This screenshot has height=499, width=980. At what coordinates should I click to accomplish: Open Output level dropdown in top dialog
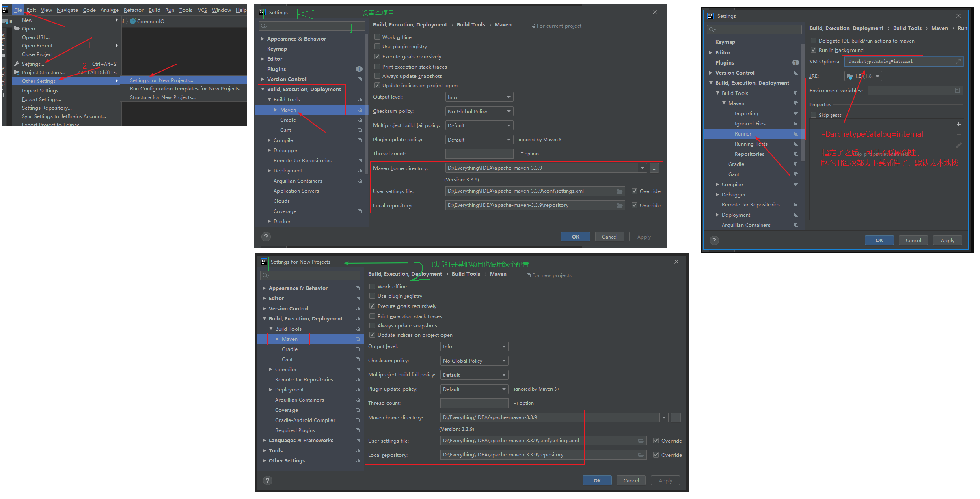tap(479, 97)
